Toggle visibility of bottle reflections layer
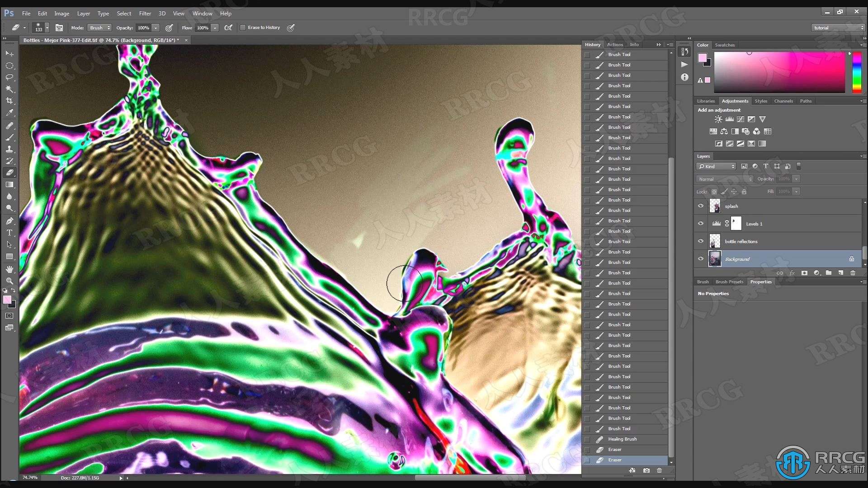 click(701, 241)
